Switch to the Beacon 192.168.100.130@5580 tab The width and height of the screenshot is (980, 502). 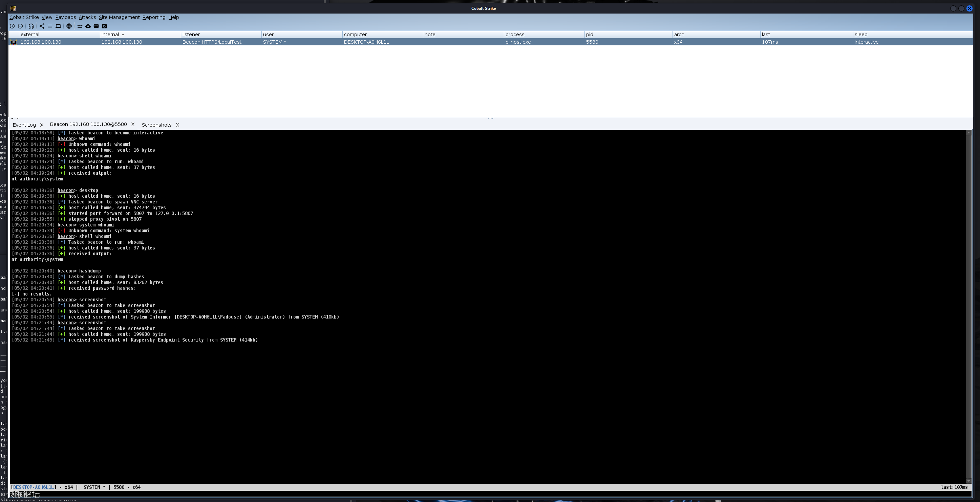pos(88,124)
